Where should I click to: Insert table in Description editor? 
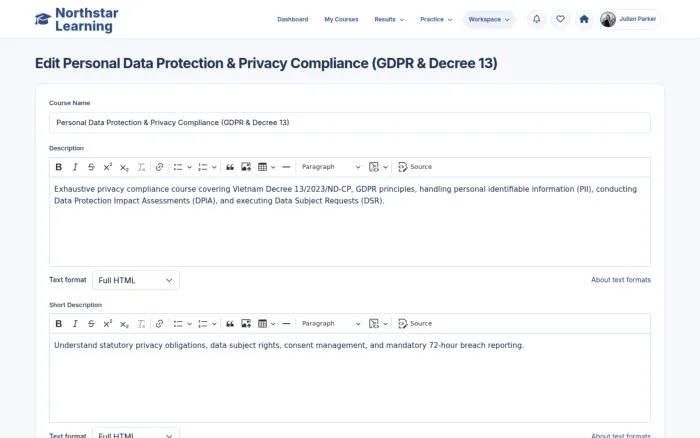pos(262,167)
